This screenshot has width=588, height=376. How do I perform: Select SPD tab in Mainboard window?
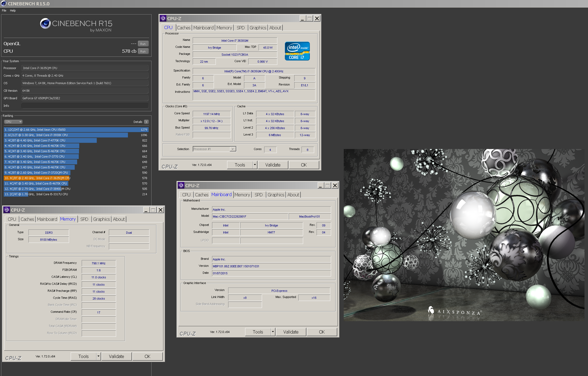pyautogui.click(x=259, y=195)
